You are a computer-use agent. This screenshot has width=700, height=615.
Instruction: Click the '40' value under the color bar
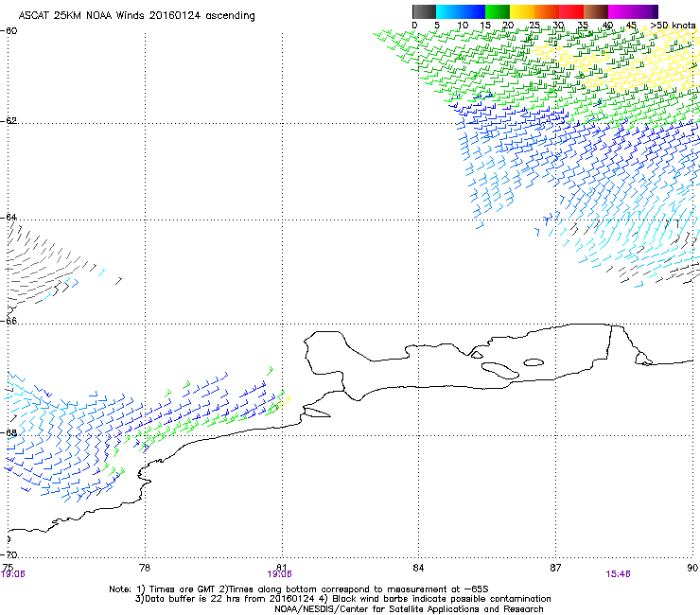[x=607, y=26]
